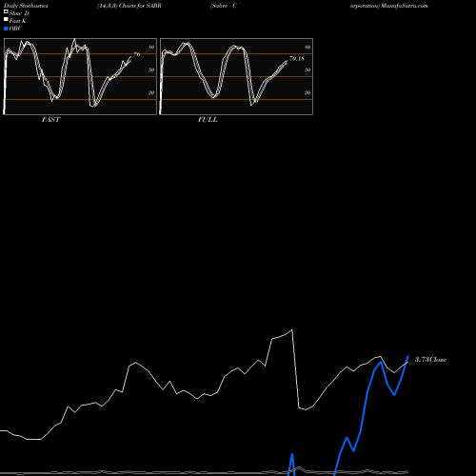Screen dimensions: 476x476
Task: Select the 'OBV' legend label
Action: pos(15,29)
